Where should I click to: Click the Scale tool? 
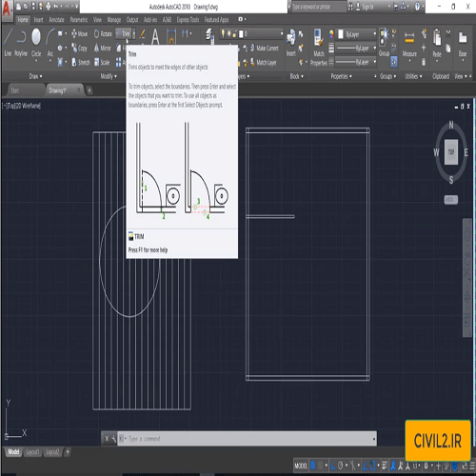[x=102, y=62]
